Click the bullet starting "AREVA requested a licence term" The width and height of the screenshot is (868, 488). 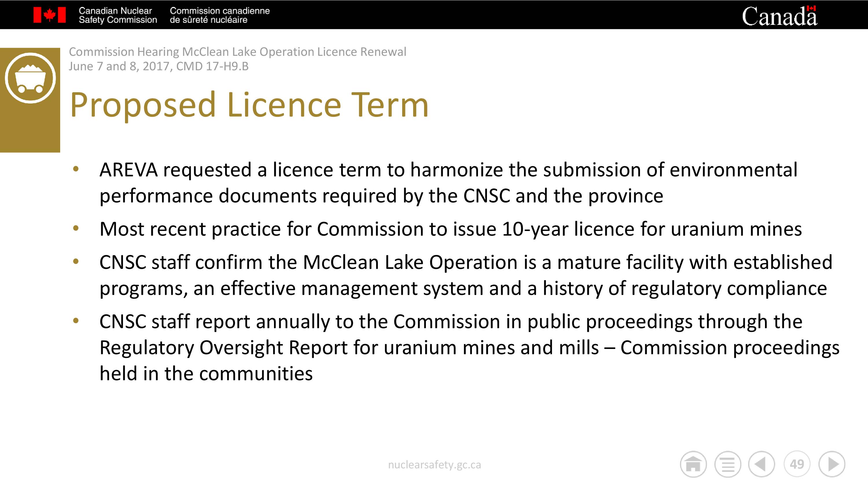pyautogui.click(x=448, y=182)
